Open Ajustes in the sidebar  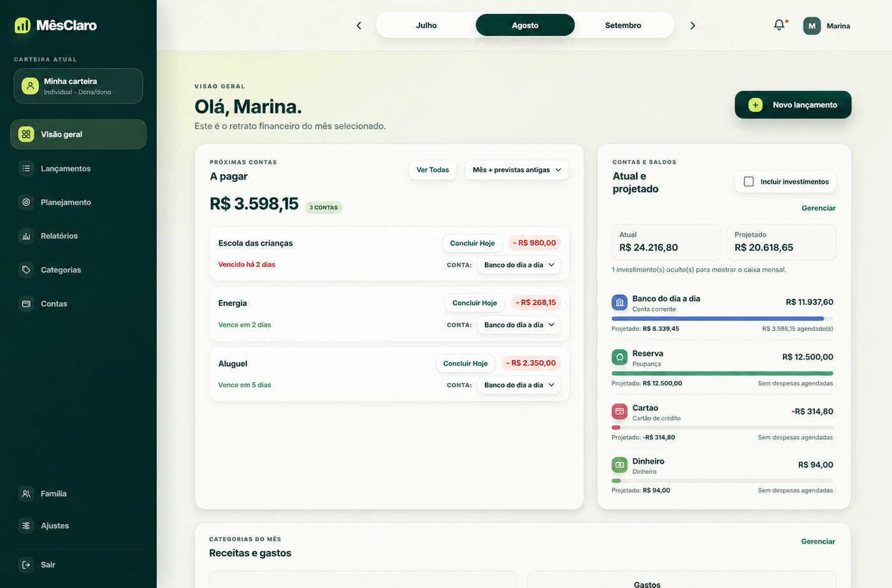(x=78, y=526)
